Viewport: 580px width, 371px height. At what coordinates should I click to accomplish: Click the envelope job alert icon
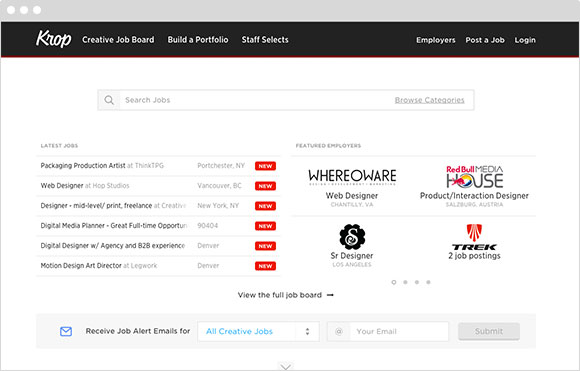[x=66, y=331]
